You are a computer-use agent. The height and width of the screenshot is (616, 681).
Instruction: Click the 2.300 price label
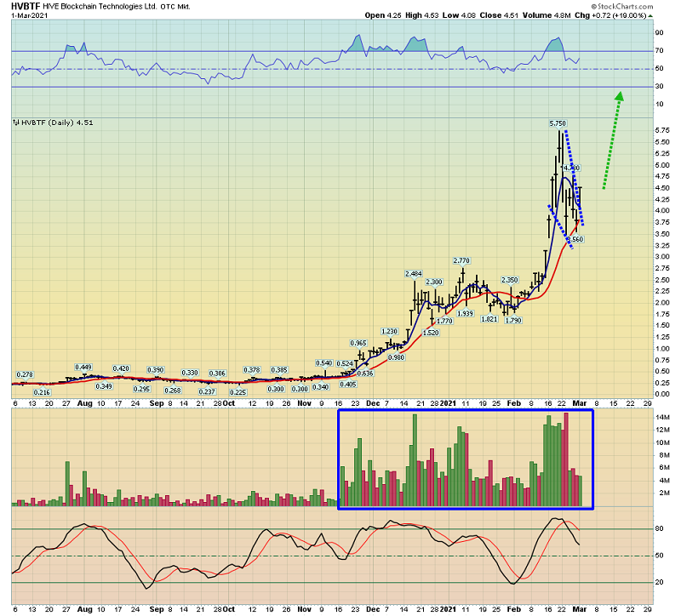click(x=434, y=282)
